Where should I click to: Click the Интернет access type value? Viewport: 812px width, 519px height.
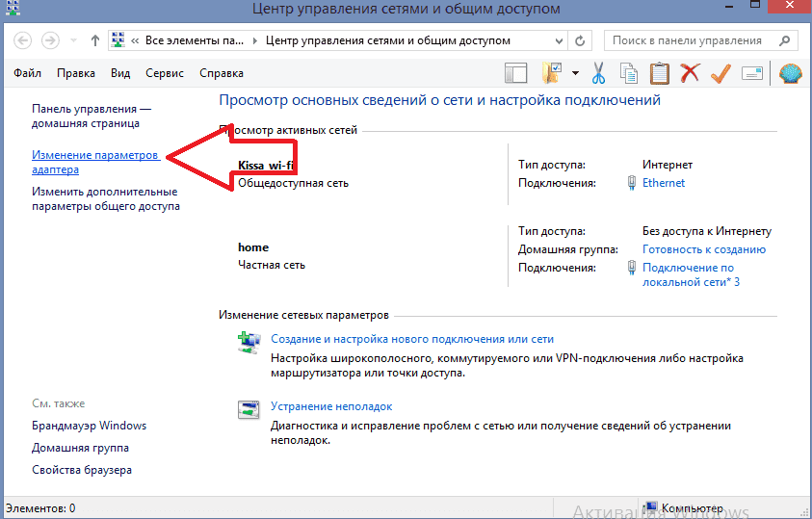[667, 165]
